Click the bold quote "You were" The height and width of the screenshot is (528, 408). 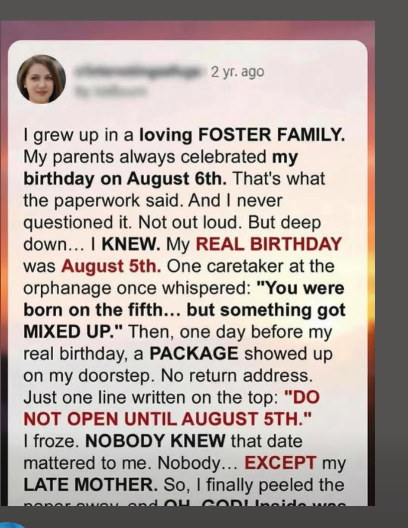[x=300, y=288]
